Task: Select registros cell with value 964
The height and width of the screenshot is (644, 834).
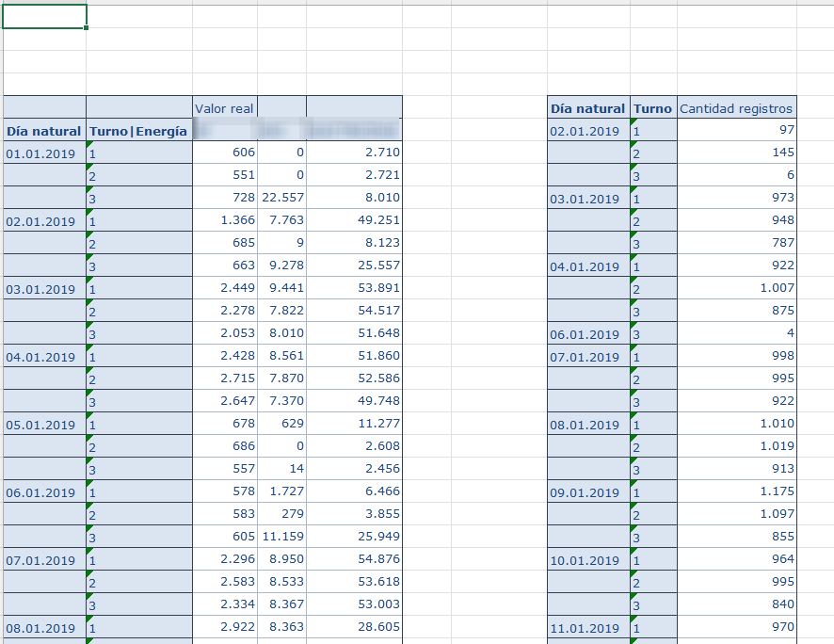Action: tap(737, 559)
